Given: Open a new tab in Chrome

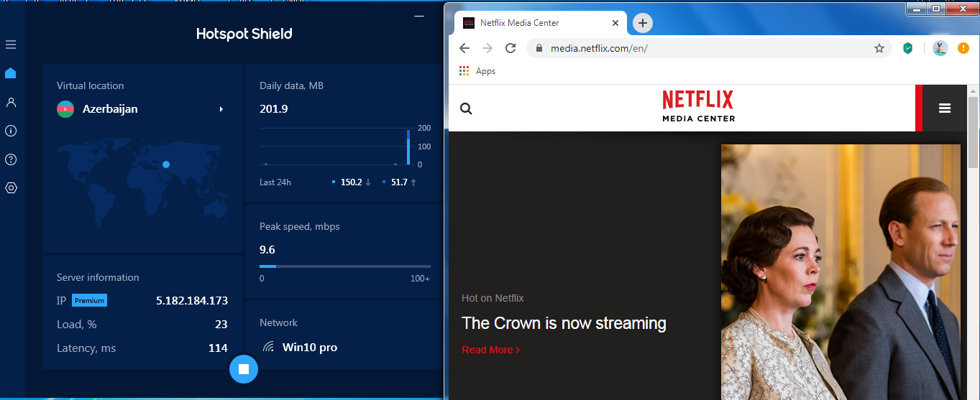Looking at the screenshot, I should (643, 23).
